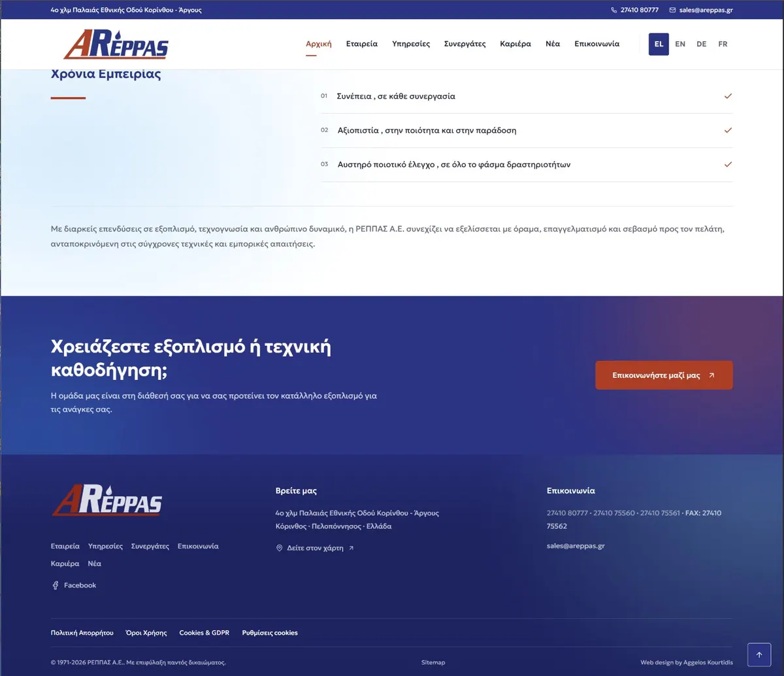Image resolution: width=784 pixels, height=676 pixels.
Task: Switch the site language to FR
Action: click(x=723, y=44)
